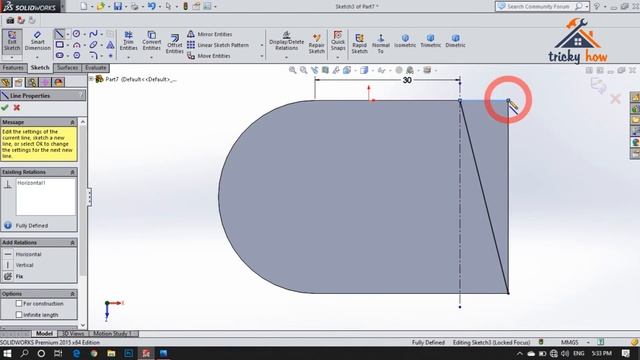
Task: Open the Smart Dimension dropdown arrow
Action: pyautogui.click(x=37, y=57)
